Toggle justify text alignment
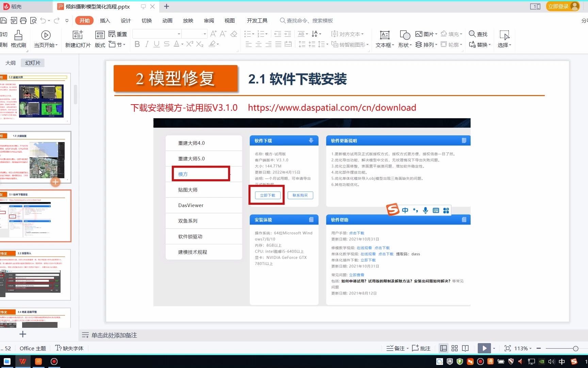This screenshot has height=368, width=588. click(x=278, y=44)
